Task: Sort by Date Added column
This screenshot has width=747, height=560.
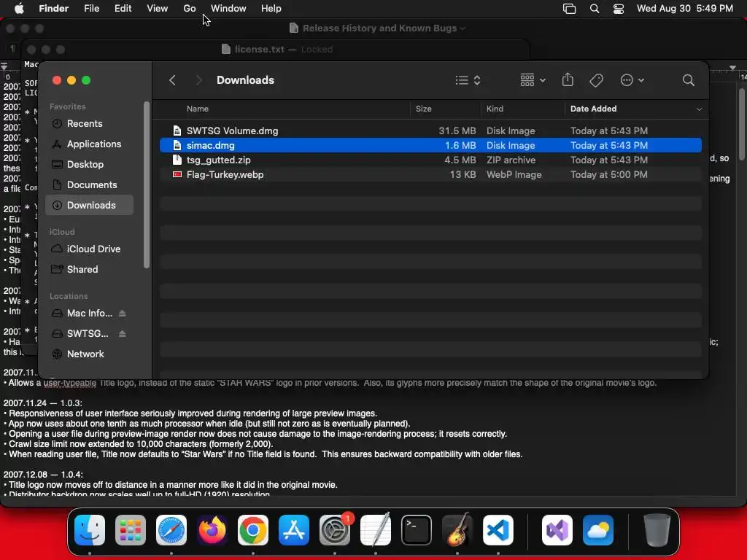Action: coord(593,109)
